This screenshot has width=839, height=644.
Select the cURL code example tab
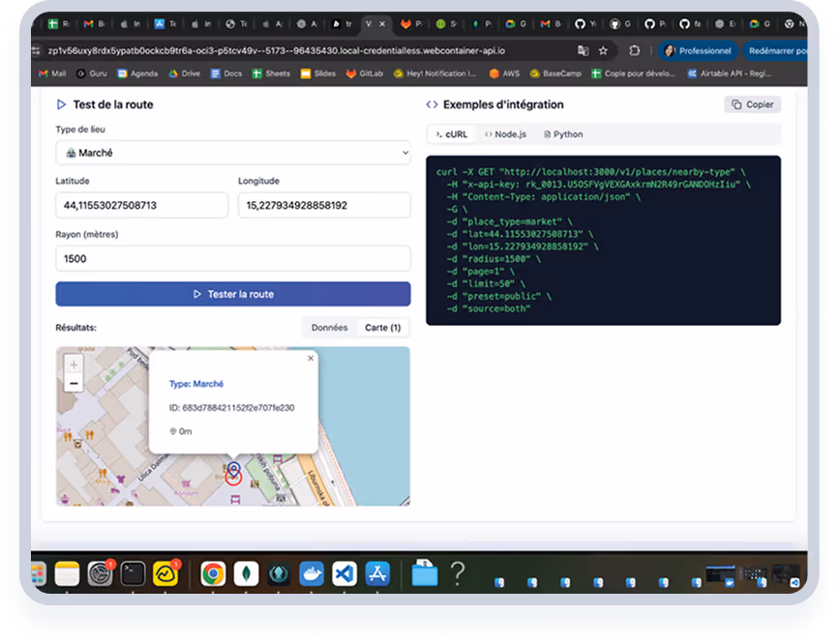tap(451, 134)
